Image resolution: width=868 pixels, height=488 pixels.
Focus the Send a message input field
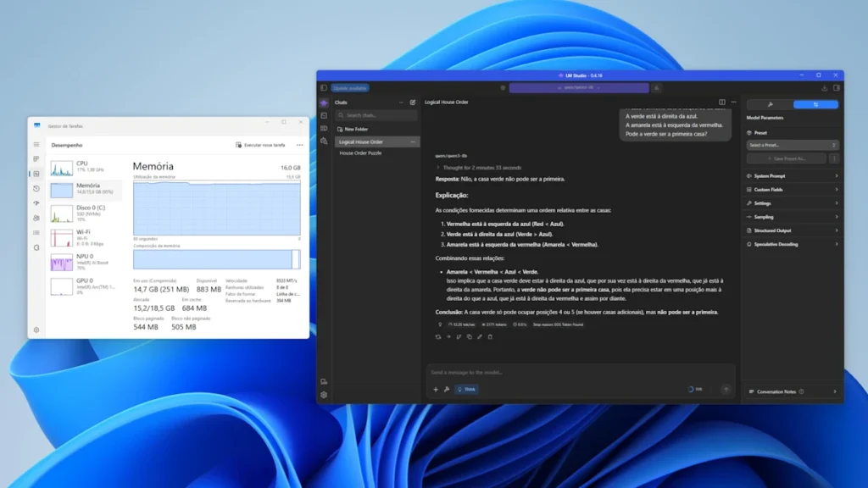(580, 373)
